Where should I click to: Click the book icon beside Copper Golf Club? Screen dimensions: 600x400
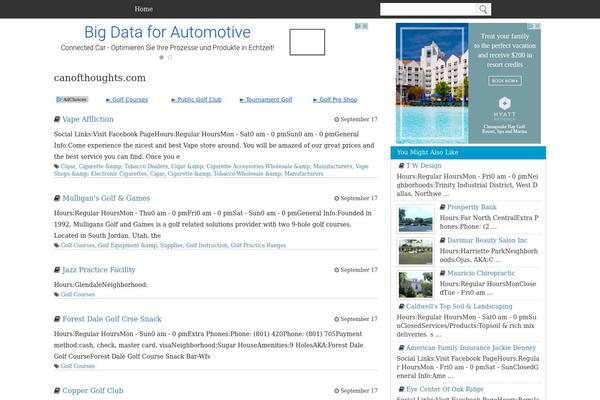(57, 390)
